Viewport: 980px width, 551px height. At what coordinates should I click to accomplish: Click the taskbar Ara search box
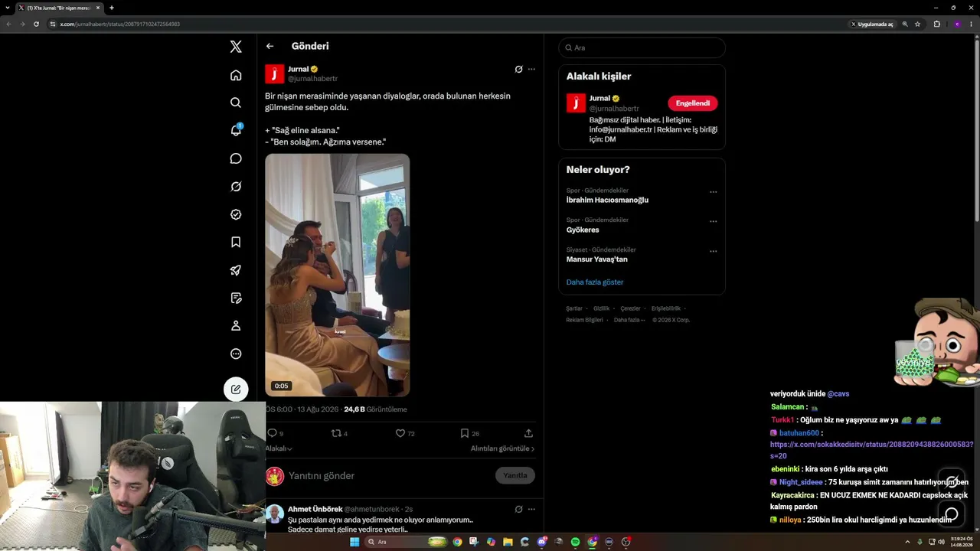pyautogui.click(x=407, y=542)
